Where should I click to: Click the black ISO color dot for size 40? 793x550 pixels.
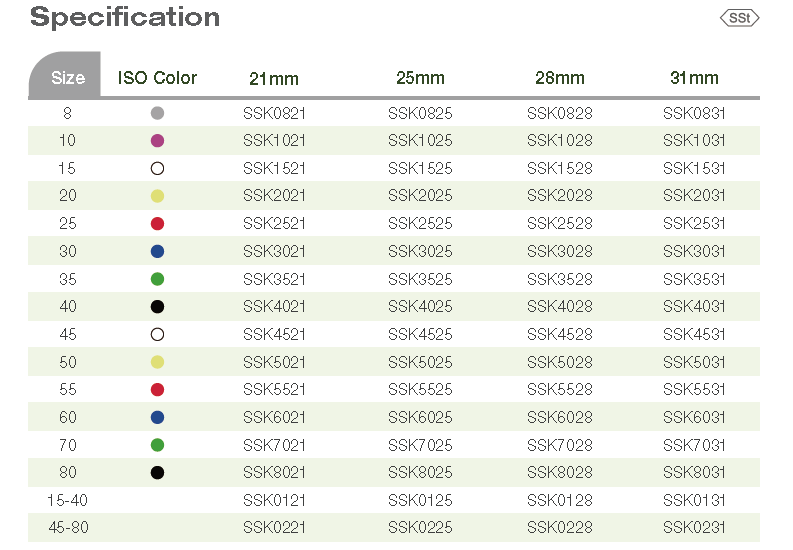coord(157,307)
